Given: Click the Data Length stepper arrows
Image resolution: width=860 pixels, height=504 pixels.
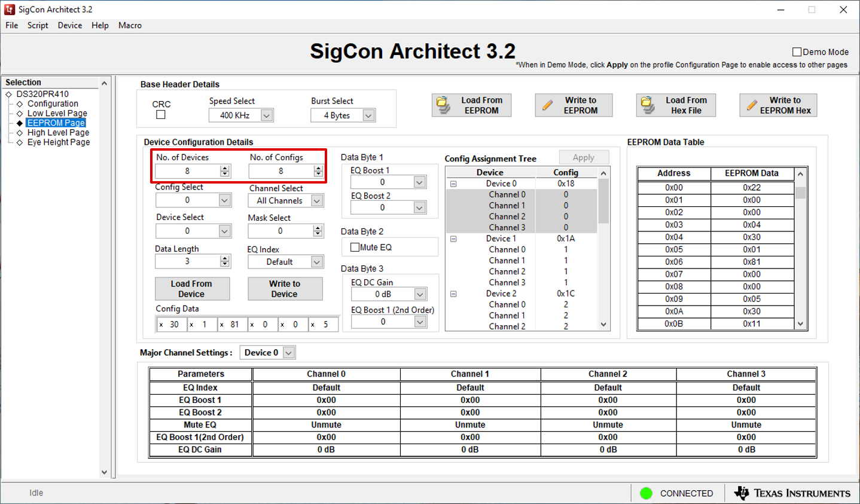Looking at the screenshot, I should point(225,261).
